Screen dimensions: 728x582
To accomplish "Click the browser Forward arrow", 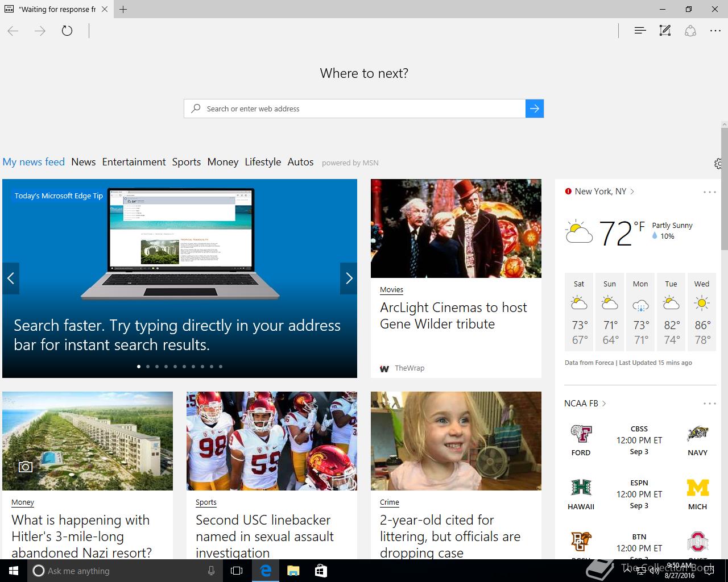I will (40, 31).
